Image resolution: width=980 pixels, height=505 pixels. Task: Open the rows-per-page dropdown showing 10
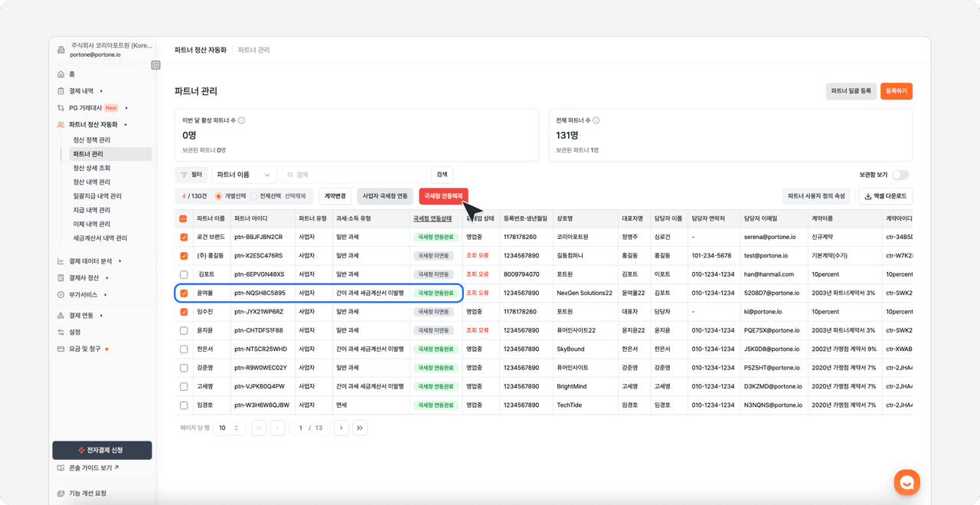(x=228, y=428)
